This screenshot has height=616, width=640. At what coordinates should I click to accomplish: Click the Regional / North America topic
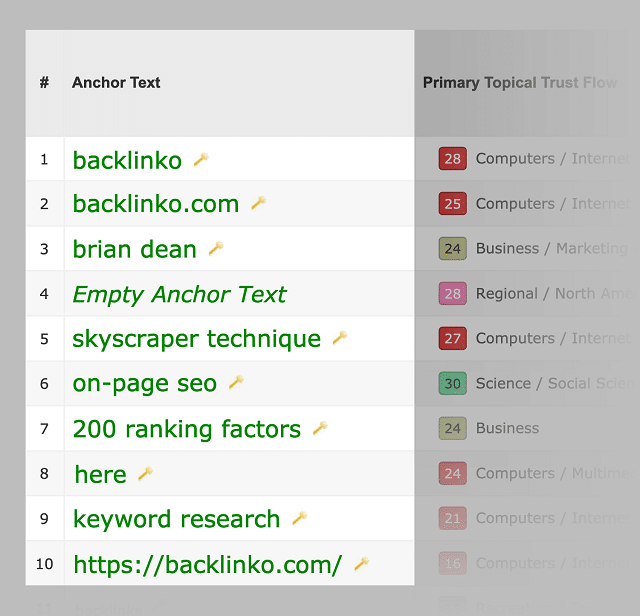tap(554, 293)
